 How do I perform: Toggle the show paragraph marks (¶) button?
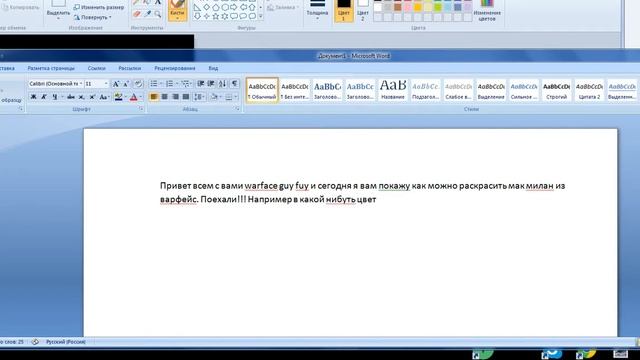click(234, 84)
